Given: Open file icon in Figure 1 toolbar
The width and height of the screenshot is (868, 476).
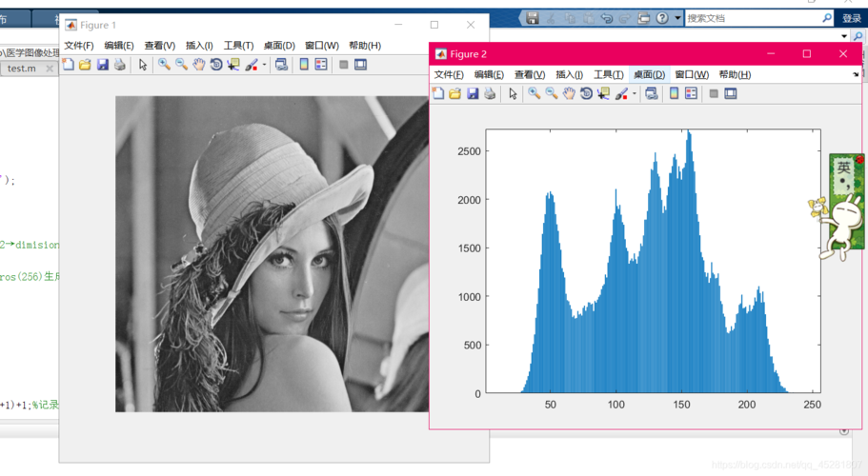Looking at the screenshot, I should point(85,65).
